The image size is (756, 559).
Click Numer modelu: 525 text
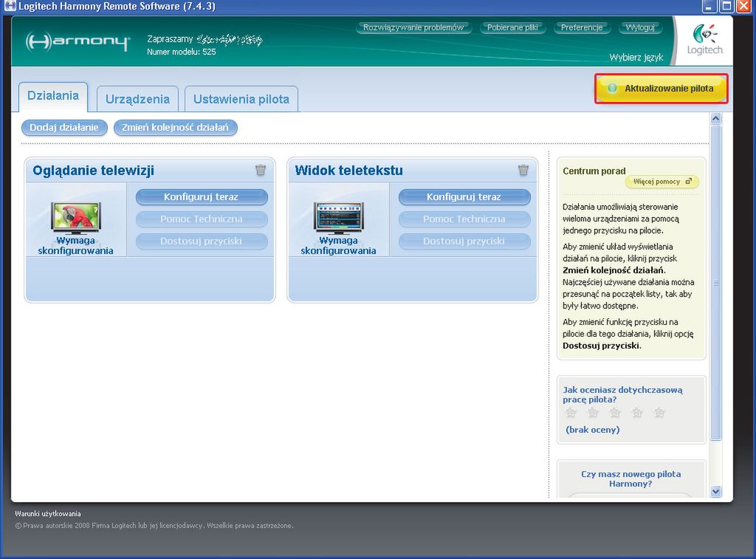[182, 52]
